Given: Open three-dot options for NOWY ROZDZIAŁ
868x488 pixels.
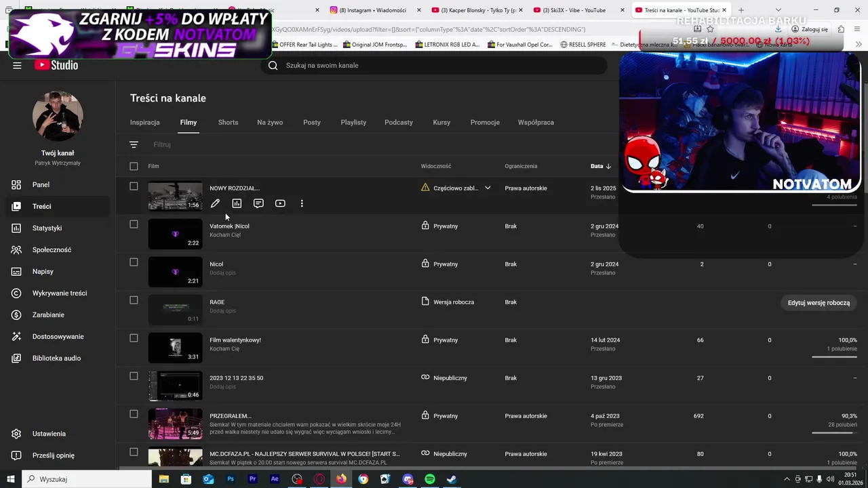Looking at the screenshot, I should click(x=302, y=203).
